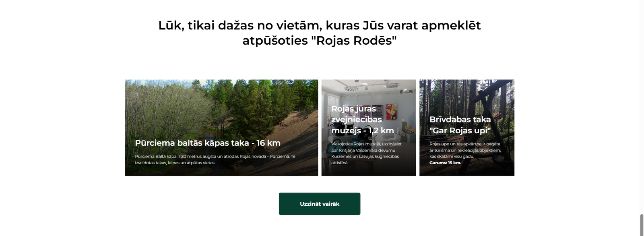
Task: Click the "Garums: 15 km." label
Action: (445, 163)
